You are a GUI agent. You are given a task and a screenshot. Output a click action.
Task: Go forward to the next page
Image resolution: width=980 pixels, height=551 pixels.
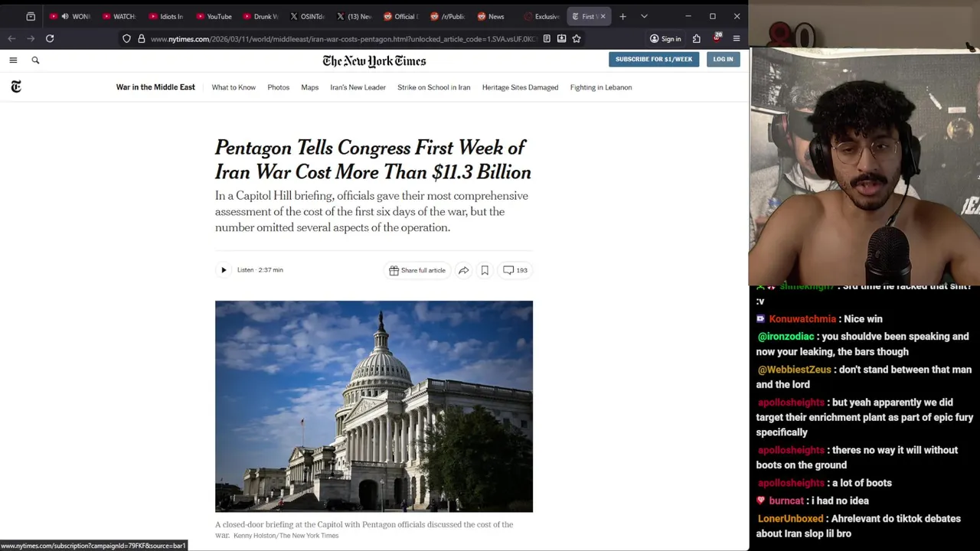click(31, 38)
